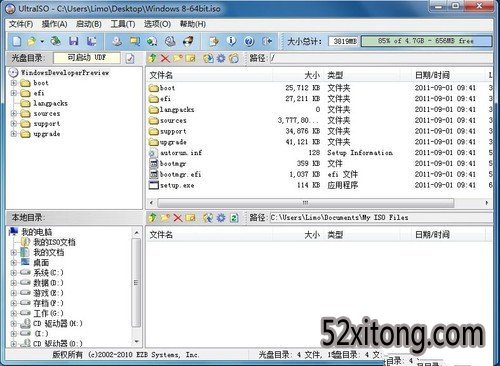
Task: Select the WindowsDeveloperPreview root node
Action: [x=65, y=73]
